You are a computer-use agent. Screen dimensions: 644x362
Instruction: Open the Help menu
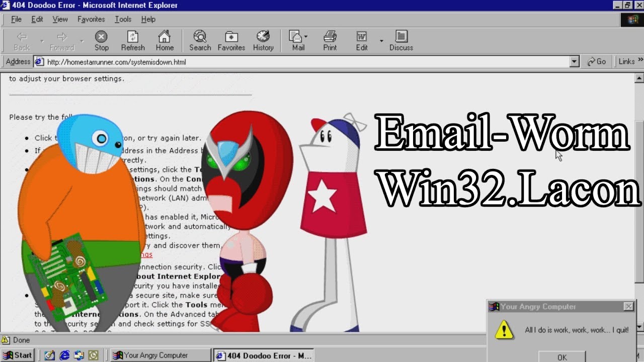[148, 19]
